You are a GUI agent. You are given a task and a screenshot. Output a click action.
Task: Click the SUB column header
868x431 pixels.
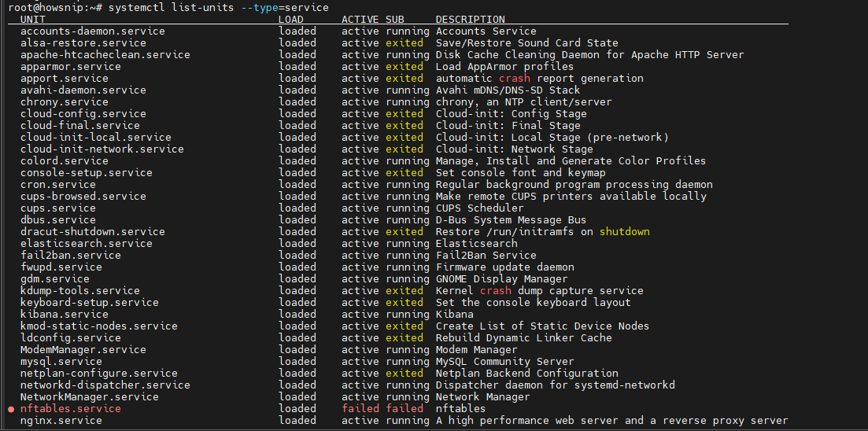(395, 20)
